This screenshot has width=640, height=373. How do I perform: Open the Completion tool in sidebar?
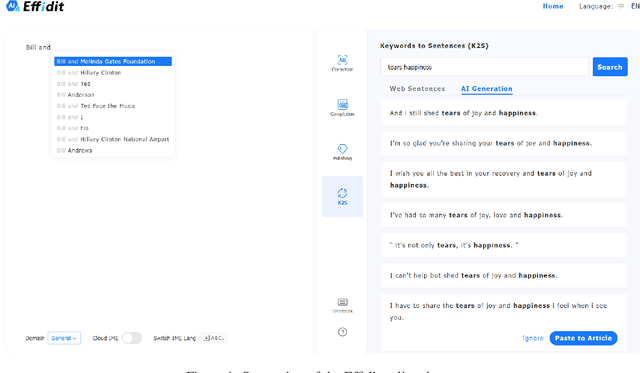tap(342, 108)
